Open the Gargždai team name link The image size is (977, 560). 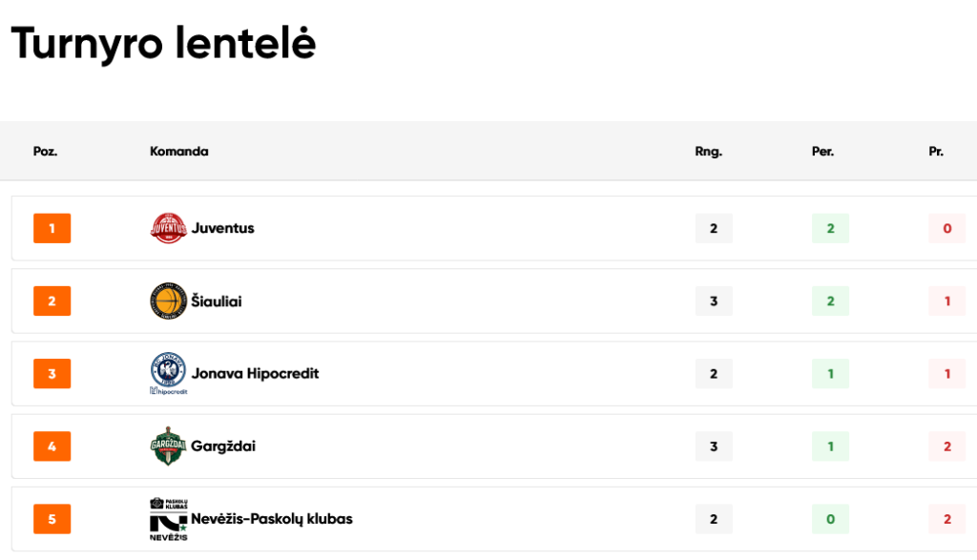coord(223,446)
